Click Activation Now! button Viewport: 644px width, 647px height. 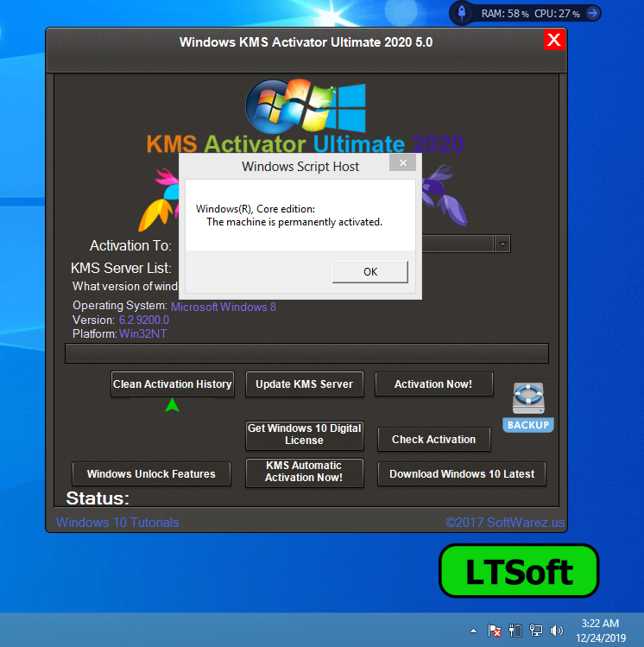433,384
